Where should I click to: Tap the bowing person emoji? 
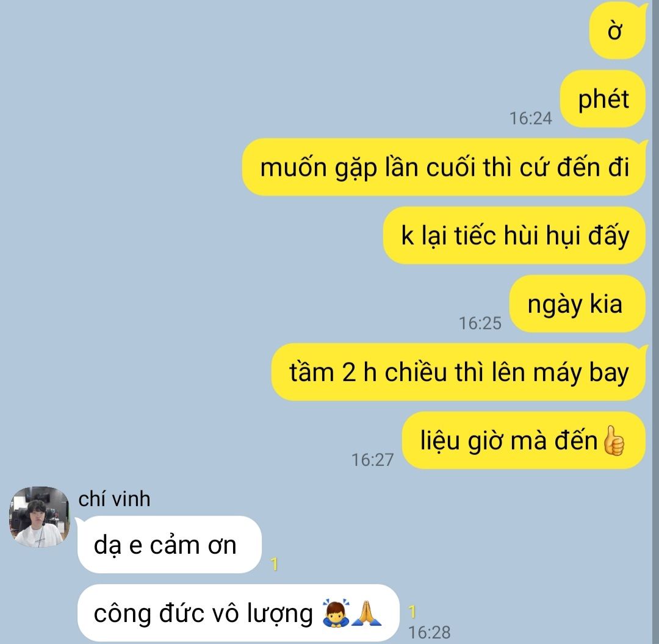[x=336, y=613]
